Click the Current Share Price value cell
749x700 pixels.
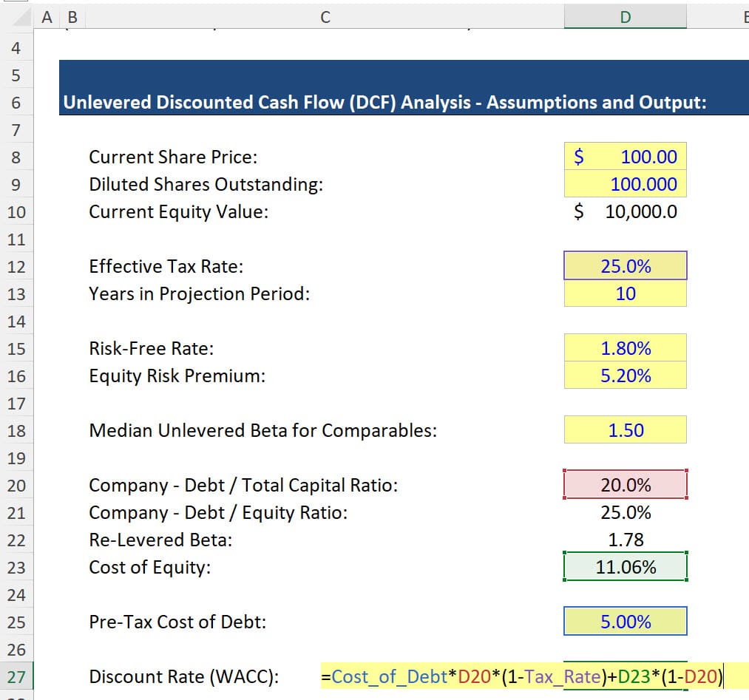625,157
